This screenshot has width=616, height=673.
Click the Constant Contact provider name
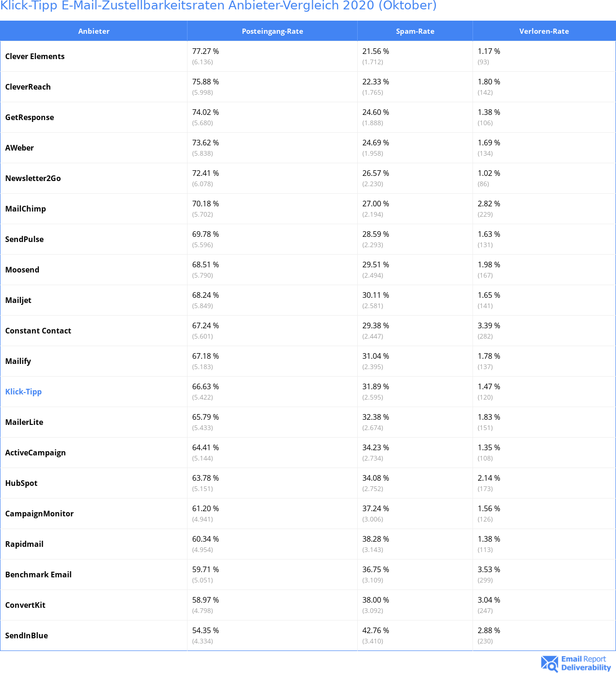click(38, 331)
